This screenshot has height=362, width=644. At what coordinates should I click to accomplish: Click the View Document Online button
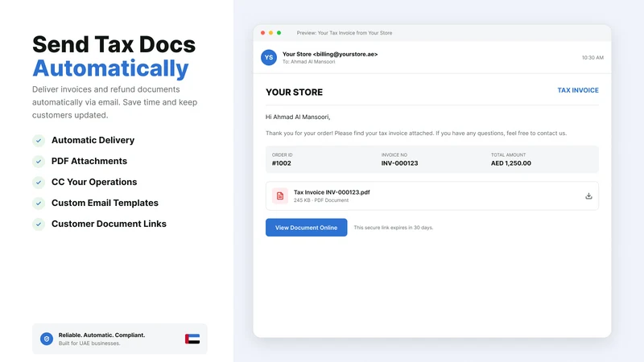(307, 228)
